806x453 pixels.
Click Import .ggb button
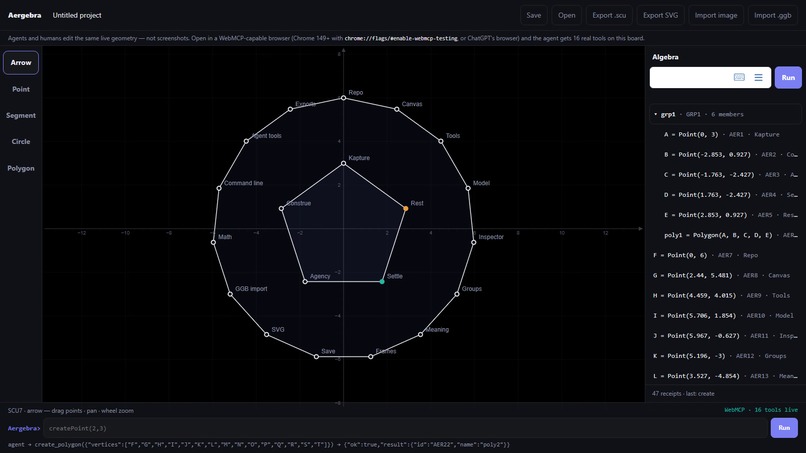[x=773, y=15]
